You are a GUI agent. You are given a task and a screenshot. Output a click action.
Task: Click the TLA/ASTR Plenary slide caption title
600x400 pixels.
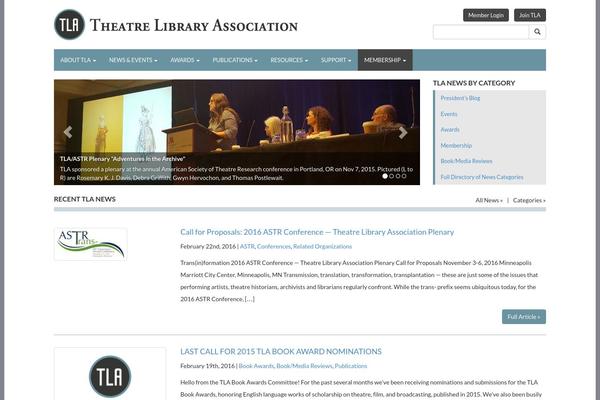(122, 158)
